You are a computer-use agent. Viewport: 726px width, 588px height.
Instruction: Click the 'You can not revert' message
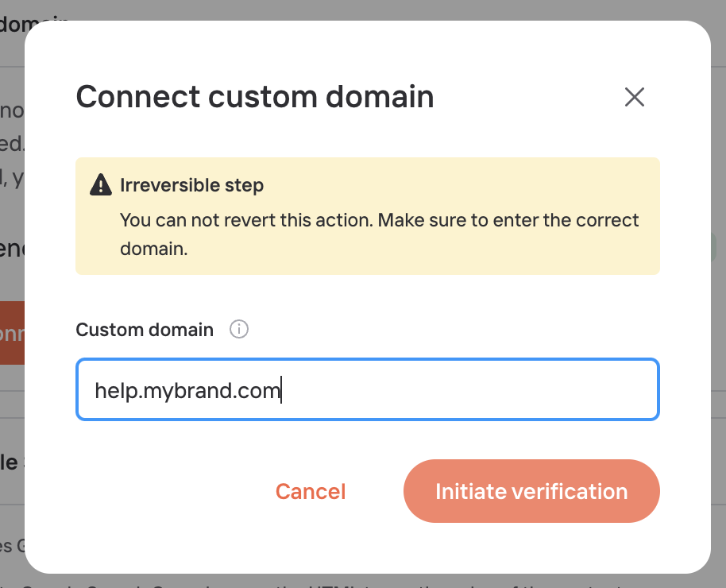379,234
